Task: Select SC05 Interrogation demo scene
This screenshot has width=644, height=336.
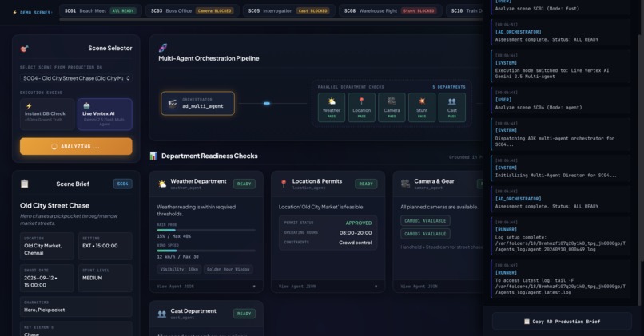Action: [x=288, y=10]
